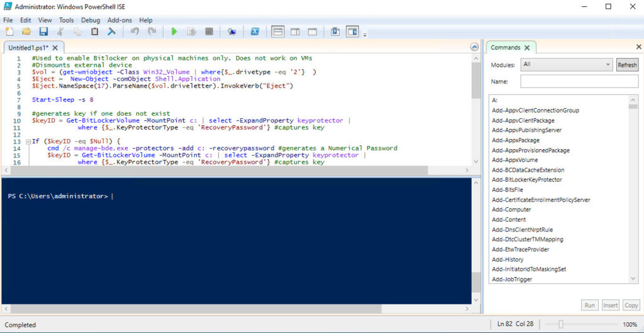
Task: Click the Undo arrow icon
Action: [x=135, y=31]
